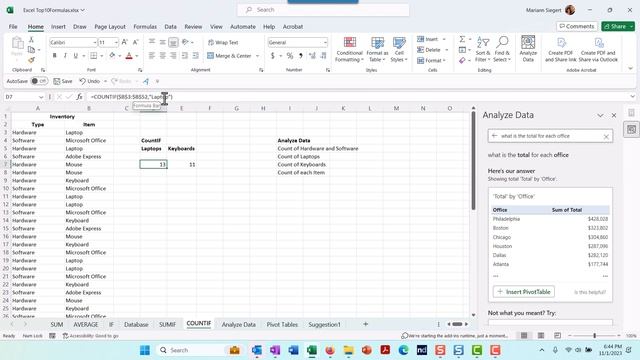The image size is (640, 360).
Task: Apply underline formatting
Action: (x=76, y=56)
